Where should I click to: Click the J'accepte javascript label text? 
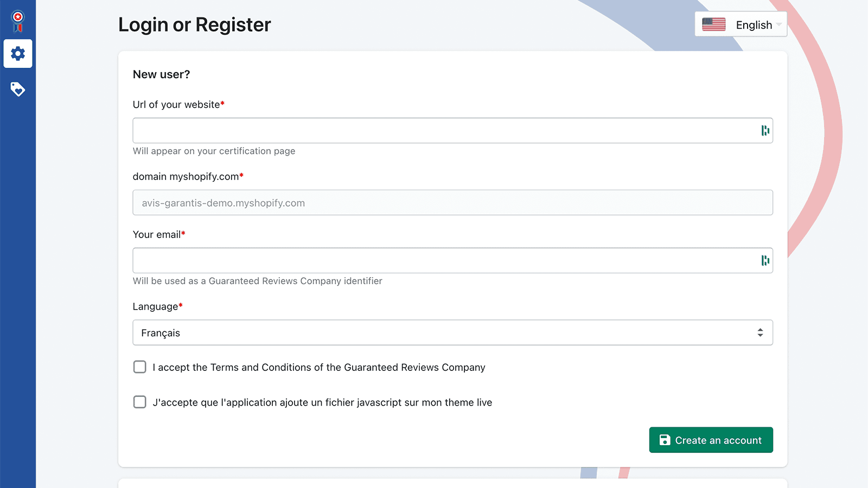322,403
